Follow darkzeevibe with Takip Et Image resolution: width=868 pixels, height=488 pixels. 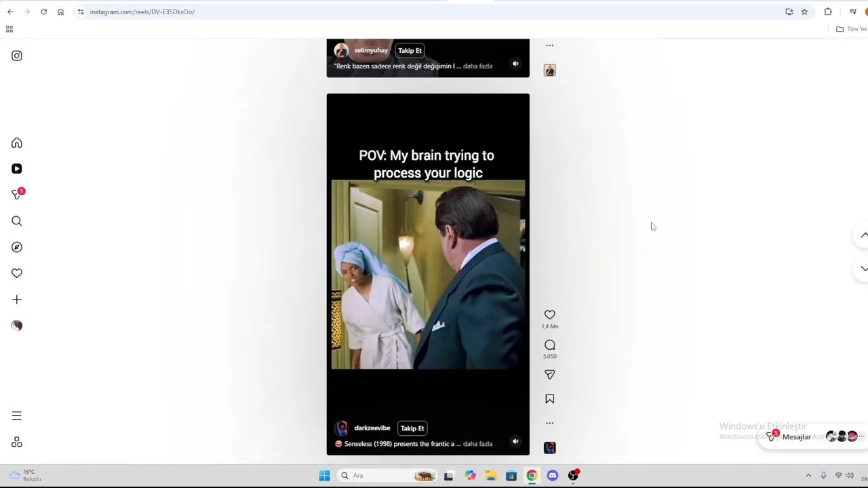point(412,428)
